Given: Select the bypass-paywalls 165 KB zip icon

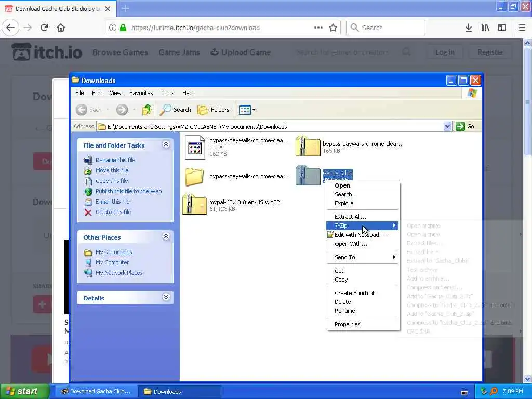Looking at the screenshot, I should (x=308, y=146).
